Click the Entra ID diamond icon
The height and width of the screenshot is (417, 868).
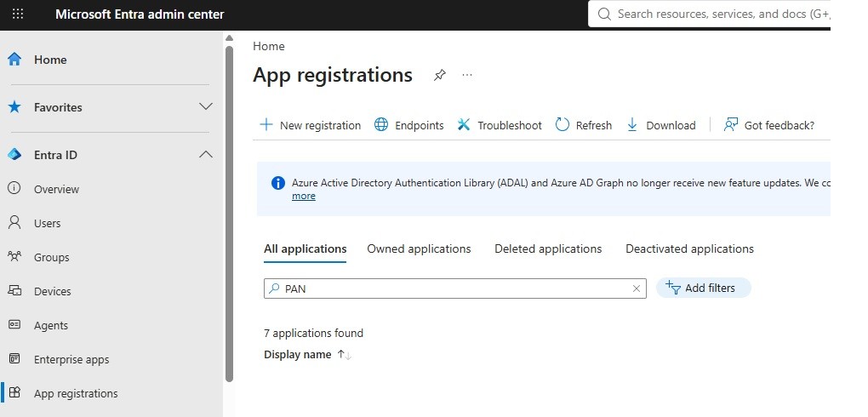(x=14, y=155)
